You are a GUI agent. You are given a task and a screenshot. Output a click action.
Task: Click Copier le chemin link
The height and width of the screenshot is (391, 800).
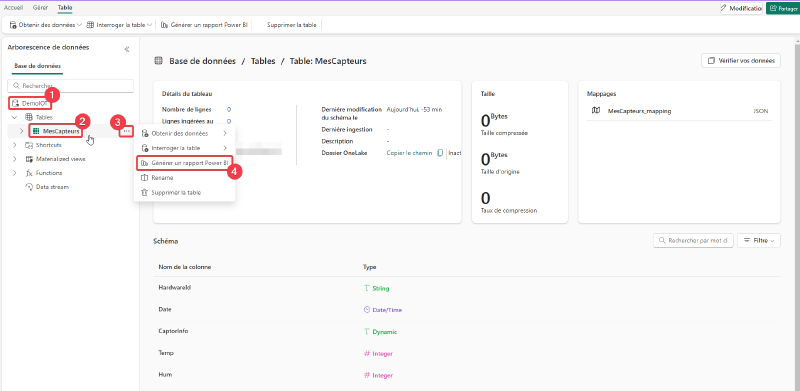(409, 153)
